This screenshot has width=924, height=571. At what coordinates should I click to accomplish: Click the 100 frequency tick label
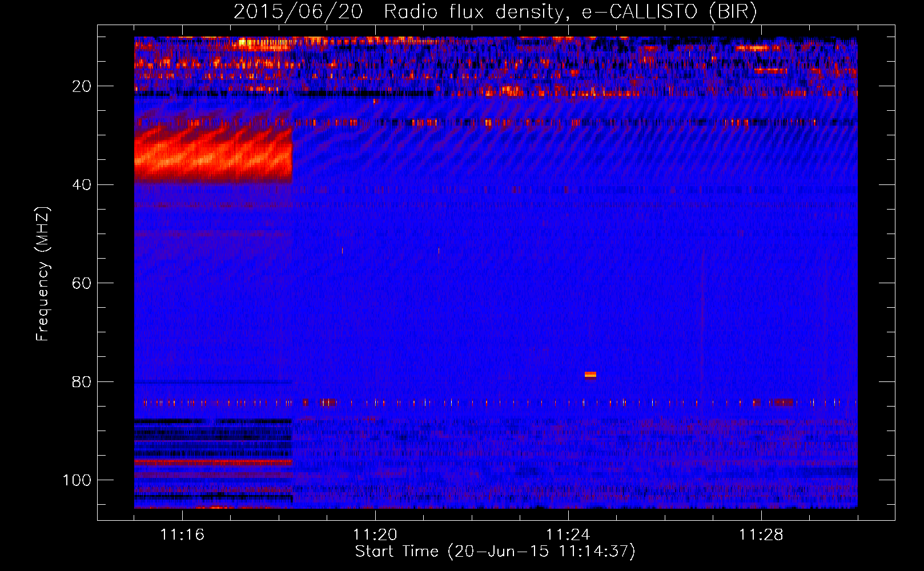tap(77, 480)
